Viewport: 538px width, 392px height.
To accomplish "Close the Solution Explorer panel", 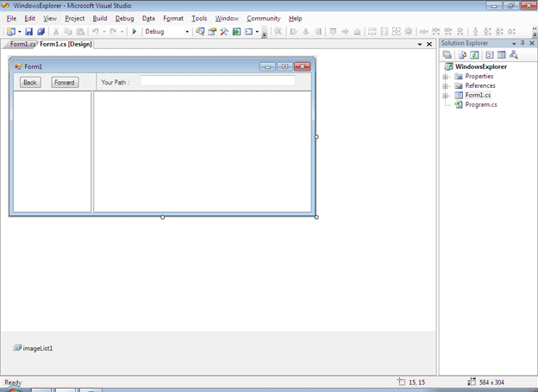I will click(x=532, y=43).
